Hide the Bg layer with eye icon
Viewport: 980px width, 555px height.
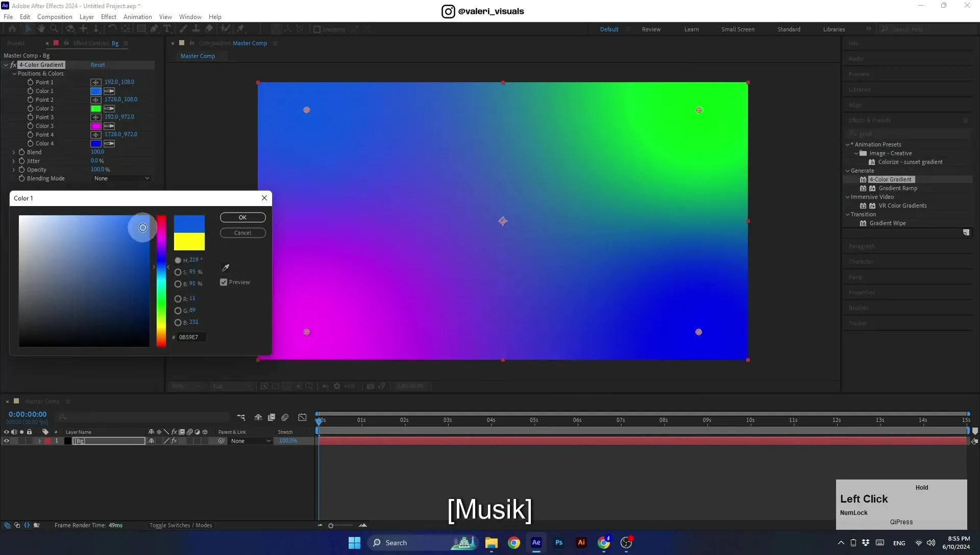pos(7,441)
